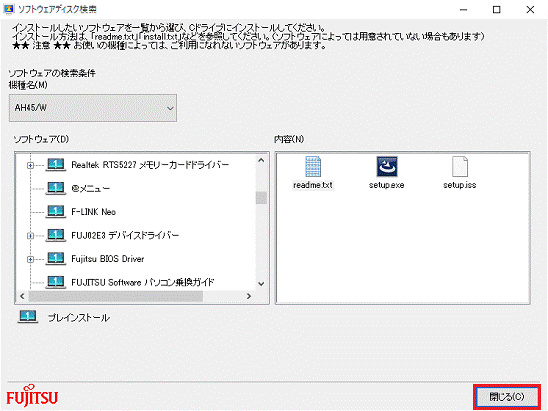This screenshot has width=548, height=411.
Task: Expand the Realtek RTS5227 tree node
Action: click(30, 165)
